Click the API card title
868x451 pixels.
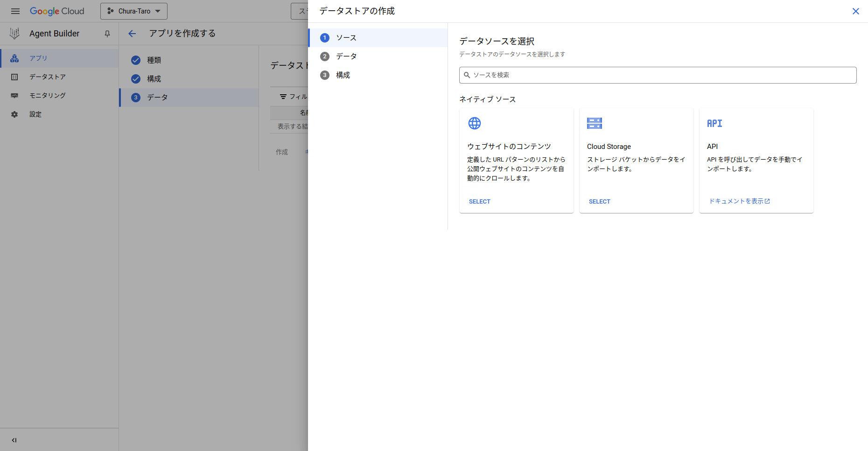[713, 147]
